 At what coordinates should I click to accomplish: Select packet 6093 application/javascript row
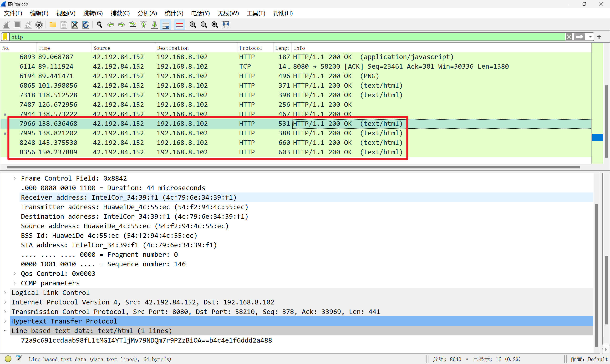(296, 57)
